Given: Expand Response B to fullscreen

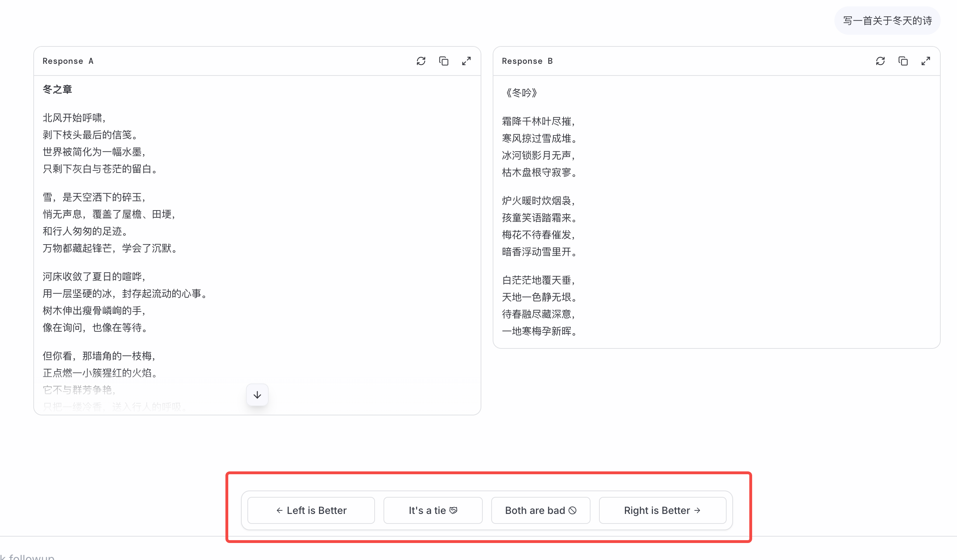Looking at the screenshot, I should click(x=926, y=61).
